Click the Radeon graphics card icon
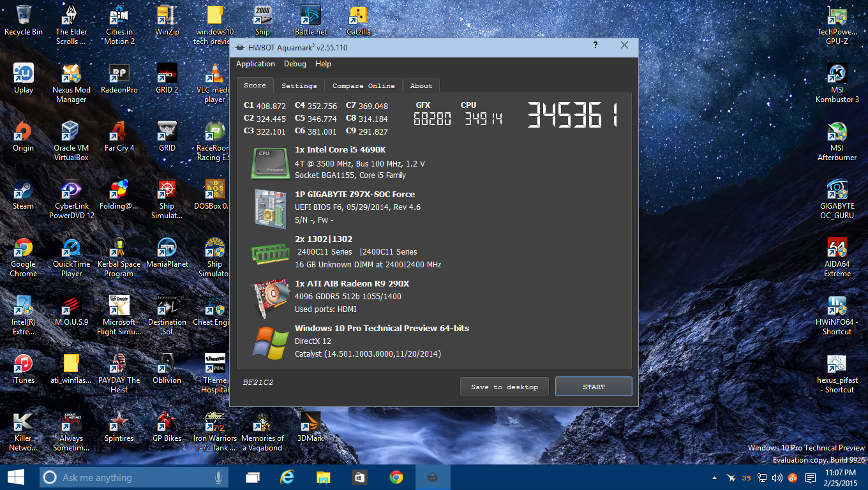The width and height of the screenshot is (868, 490). pos(269,297)
